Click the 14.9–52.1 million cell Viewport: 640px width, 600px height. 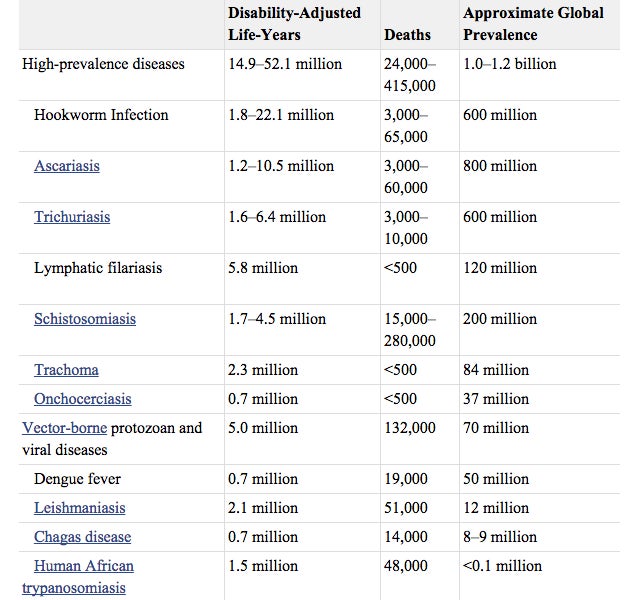click(285, 64)
